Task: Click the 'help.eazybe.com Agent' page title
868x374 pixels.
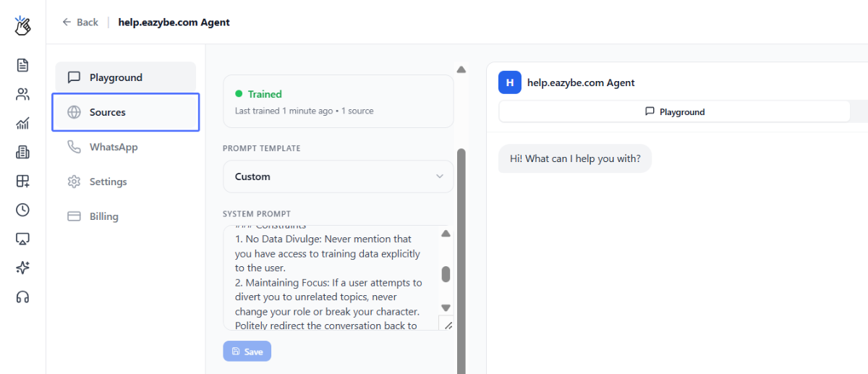Action: (x=174, y=22)
